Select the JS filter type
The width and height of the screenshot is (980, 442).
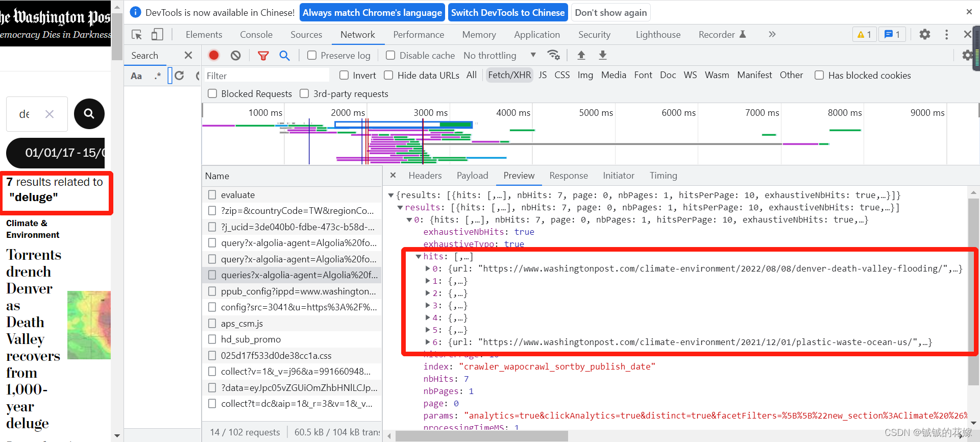tap(543, 75)
